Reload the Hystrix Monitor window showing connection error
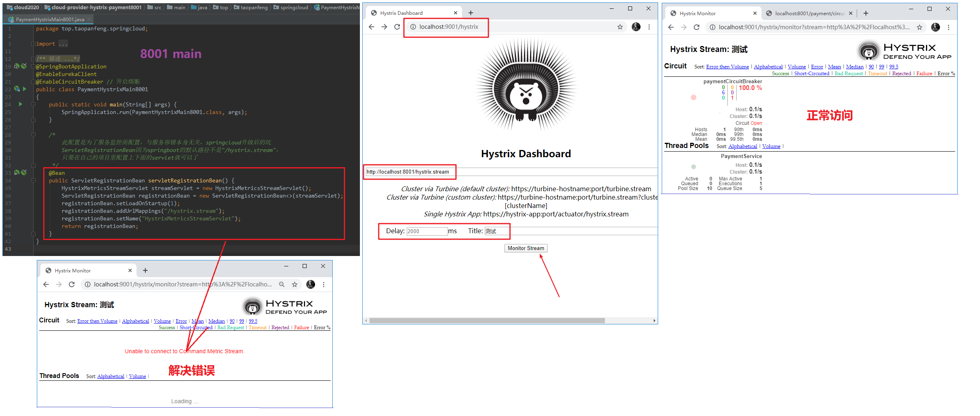The width and height of the screenshot is (980, 416). [x=72, y=284]
